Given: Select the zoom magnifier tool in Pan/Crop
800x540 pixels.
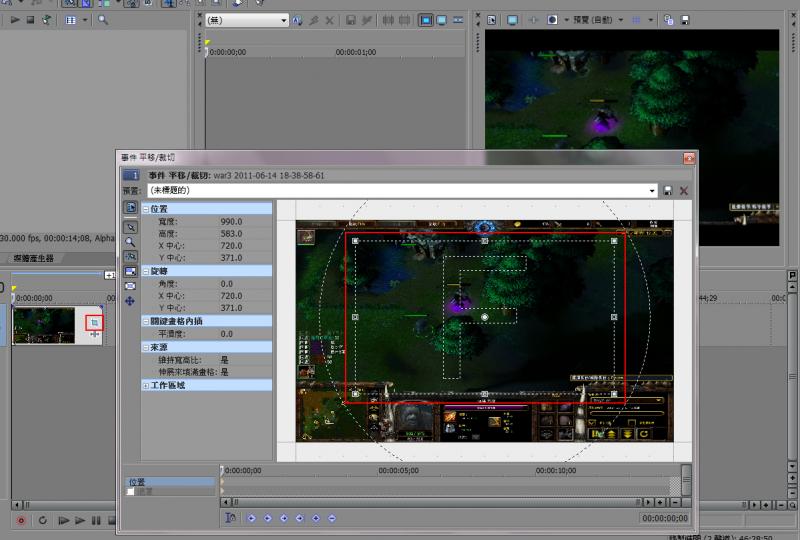Looking at the screenshot, I should [x=130, y=242].
